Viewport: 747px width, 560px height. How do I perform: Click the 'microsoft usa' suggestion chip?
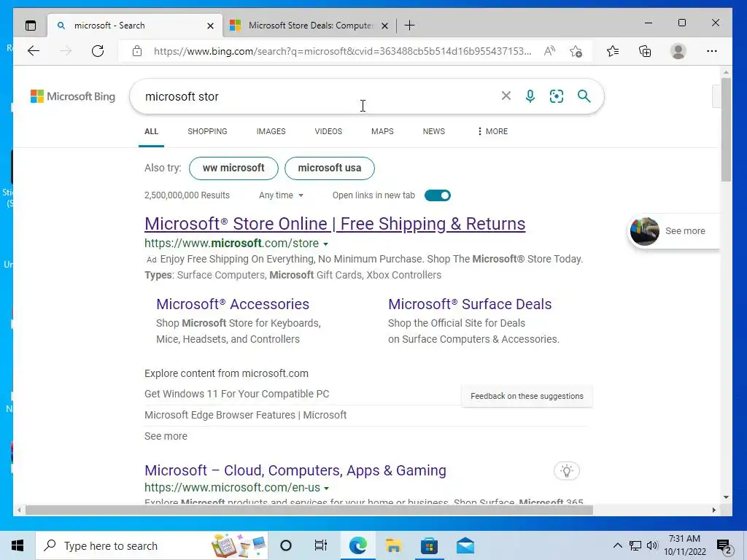(x=330, y=168)
